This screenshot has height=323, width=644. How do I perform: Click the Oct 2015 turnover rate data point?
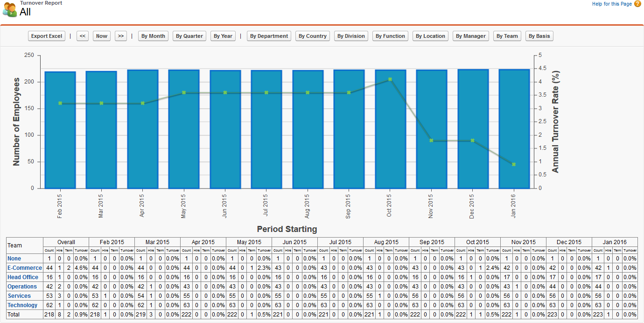coord(390,79)
